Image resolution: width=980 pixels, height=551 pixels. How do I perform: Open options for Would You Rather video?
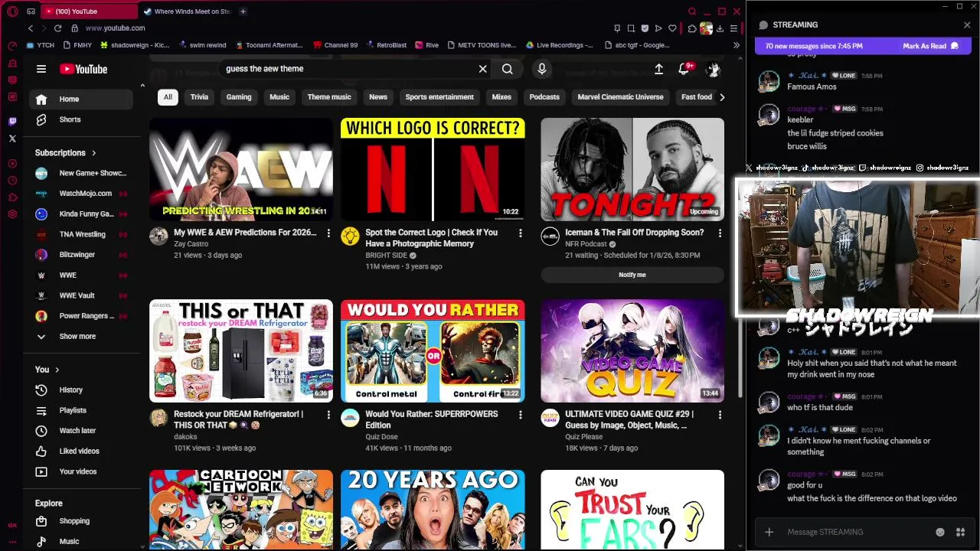coord(520,414)
